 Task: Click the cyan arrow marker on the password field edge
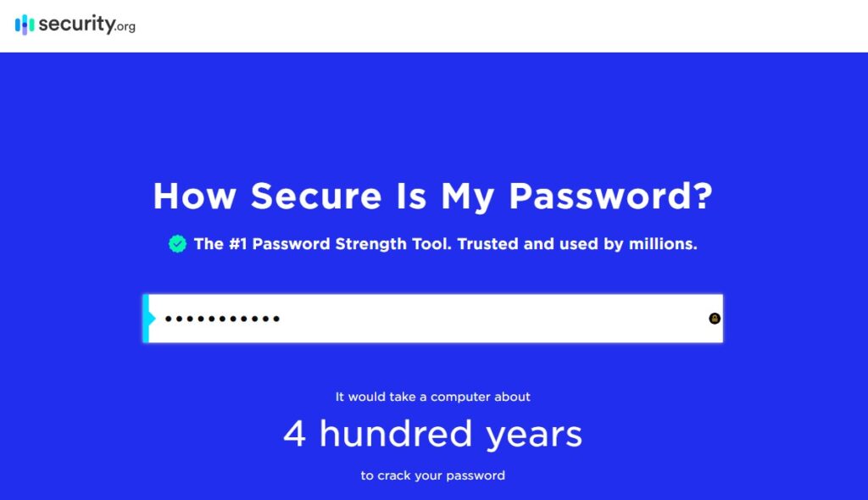coord(149,319)
